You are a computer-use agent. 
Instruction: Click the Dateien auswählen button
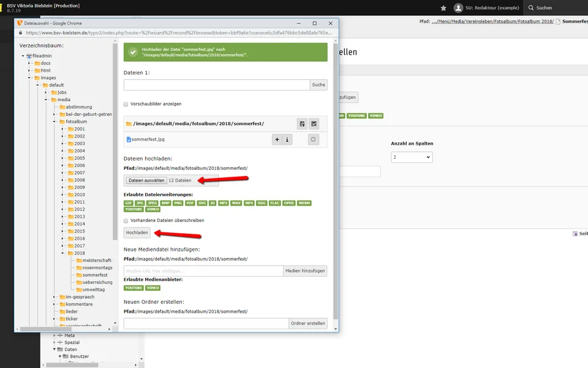(146, 180)
